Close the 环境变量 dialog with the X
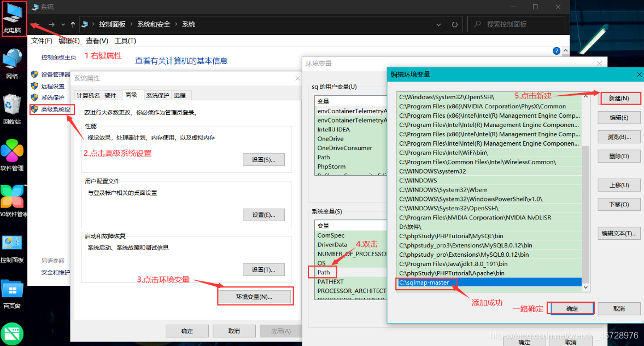The image size is (644, 346). 599,64
